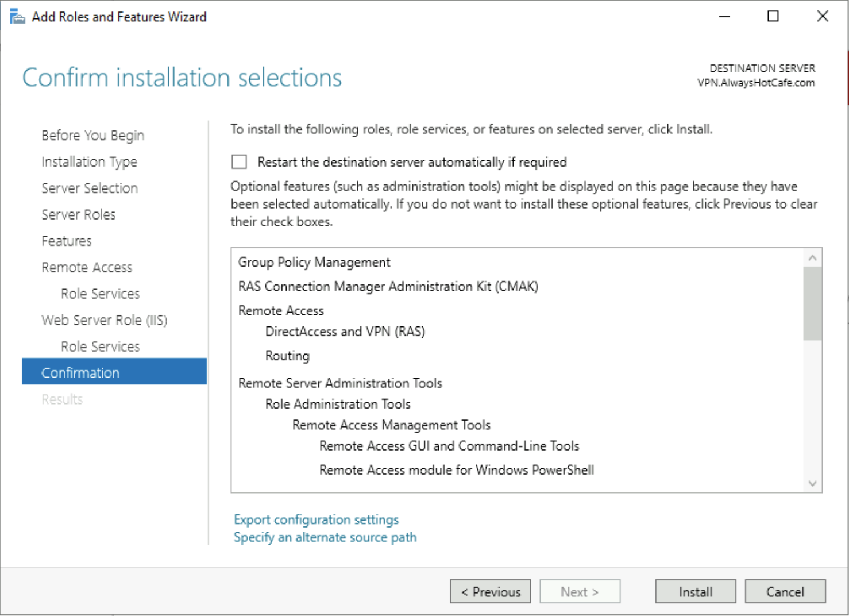Open the Installation Type page
The height and width of the screenshot is (616, 849).
[x=89, y=161]
